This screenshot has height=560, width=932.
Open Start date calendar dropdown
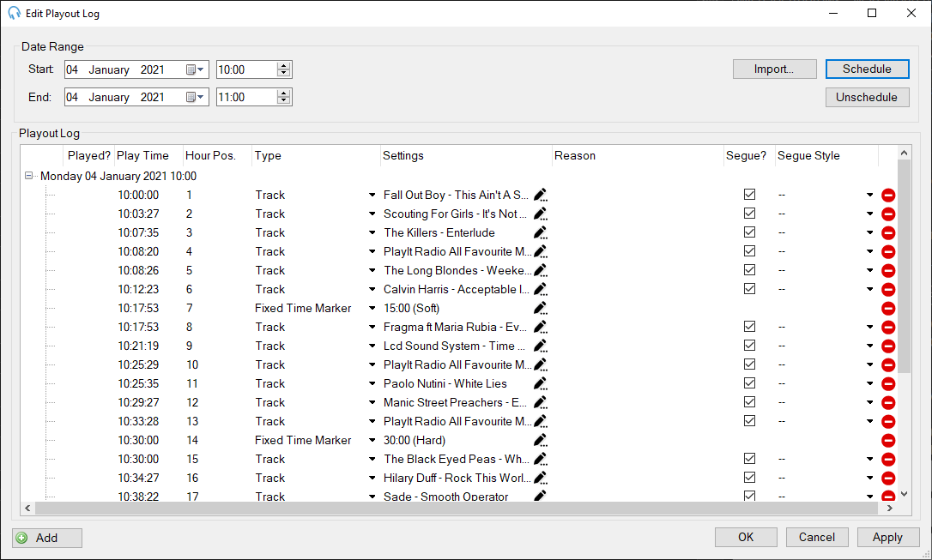click(195, 69)
